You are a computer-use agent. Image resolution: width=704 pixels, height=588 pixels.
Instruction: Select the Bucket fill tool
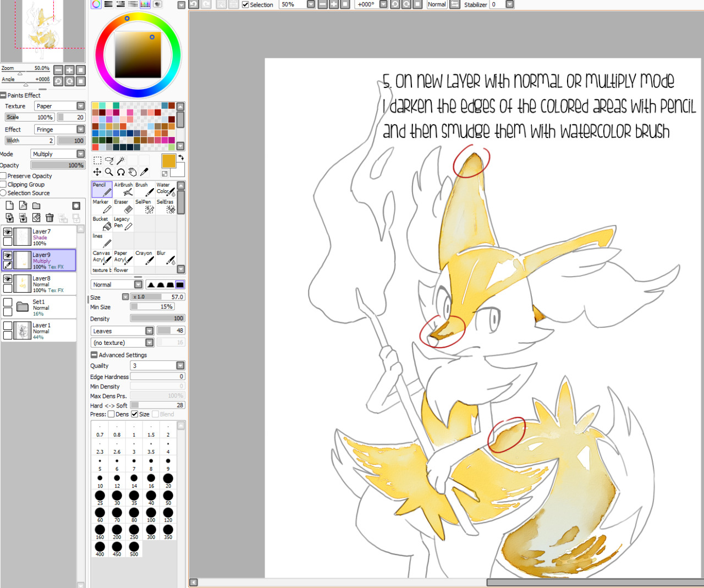tap(102, 223)
